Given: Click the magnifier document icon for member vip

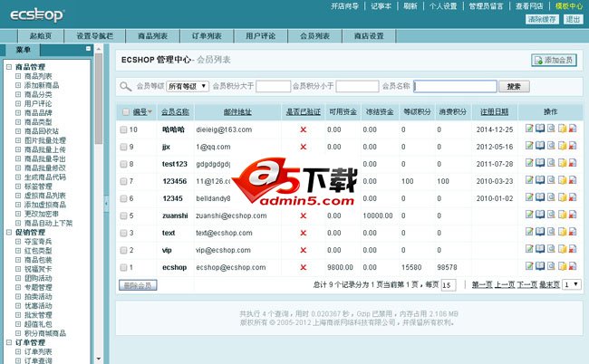Looking at the screenshot, I should [551, 249].
